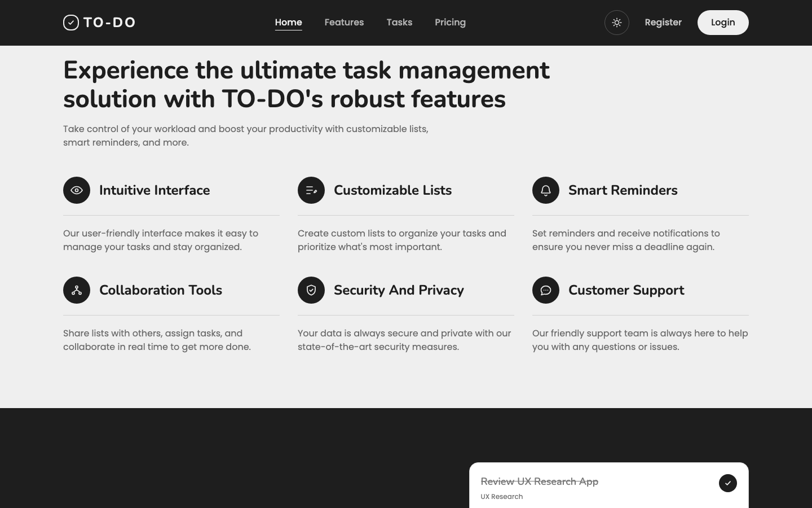Click the Intuitive Interface eye icon
The height and width of the screenshot is (508, 812).
click(x=77, y=190)
